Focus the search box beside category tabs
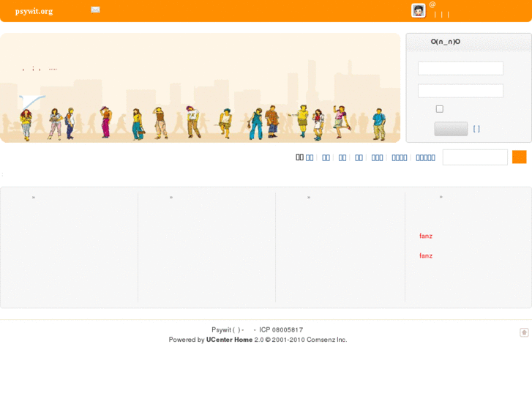532x399 pixels. tap(475, 157)
